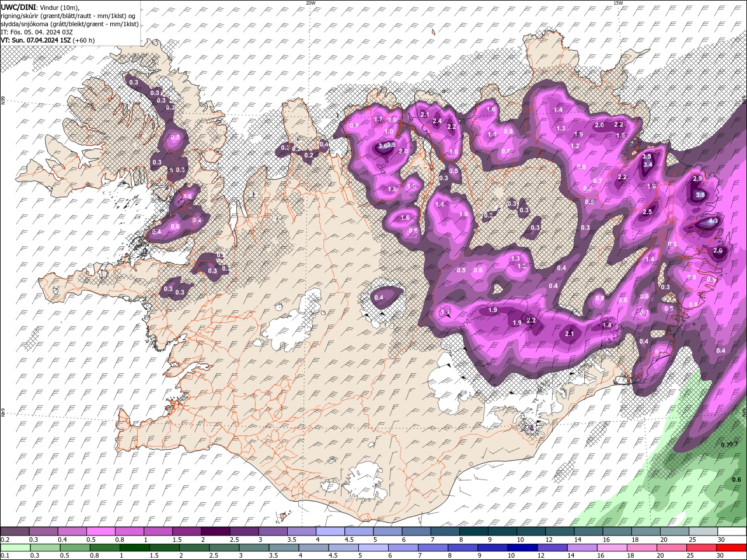Click the crimson swatch above lower-row 25
This screenshot has width=747, height=560.
tap(701, 548)
